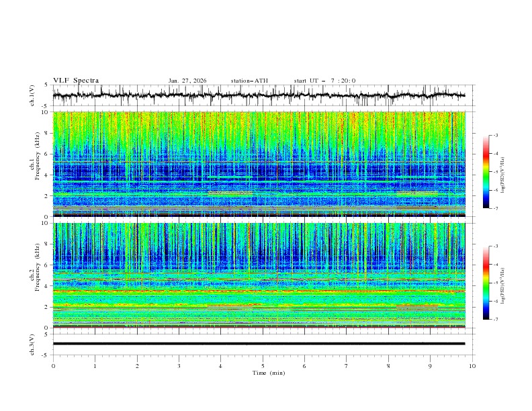This screenshot has width=532, height=411.
Task: Click the ch.1 spectrogram color scale bar
Action: 486,172
